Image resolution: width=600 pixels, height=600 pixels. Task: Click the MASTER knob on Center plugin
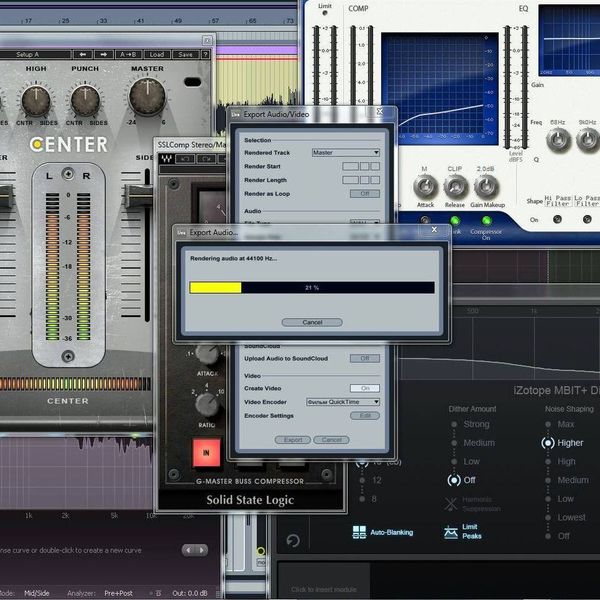tap(147, 97)
